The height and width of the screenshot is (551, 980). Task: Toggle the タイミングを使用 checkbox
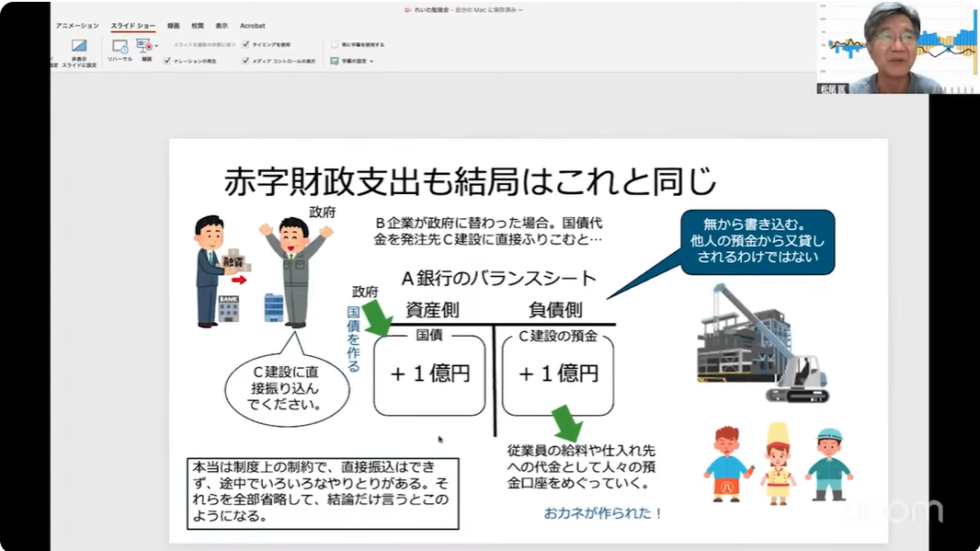[245, 44]
